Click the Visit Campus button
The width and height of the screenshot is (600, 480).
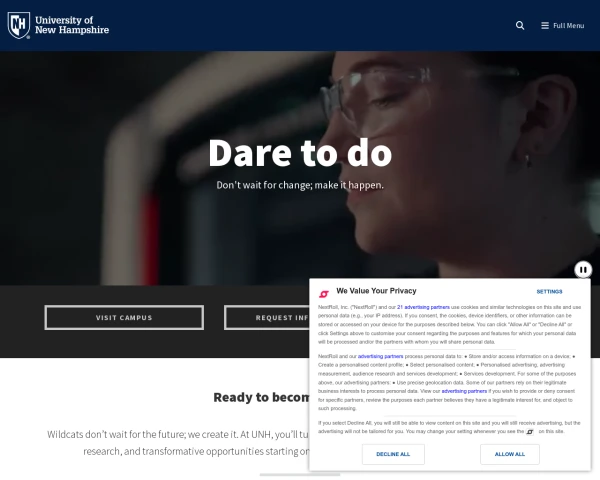click(124, 317)
